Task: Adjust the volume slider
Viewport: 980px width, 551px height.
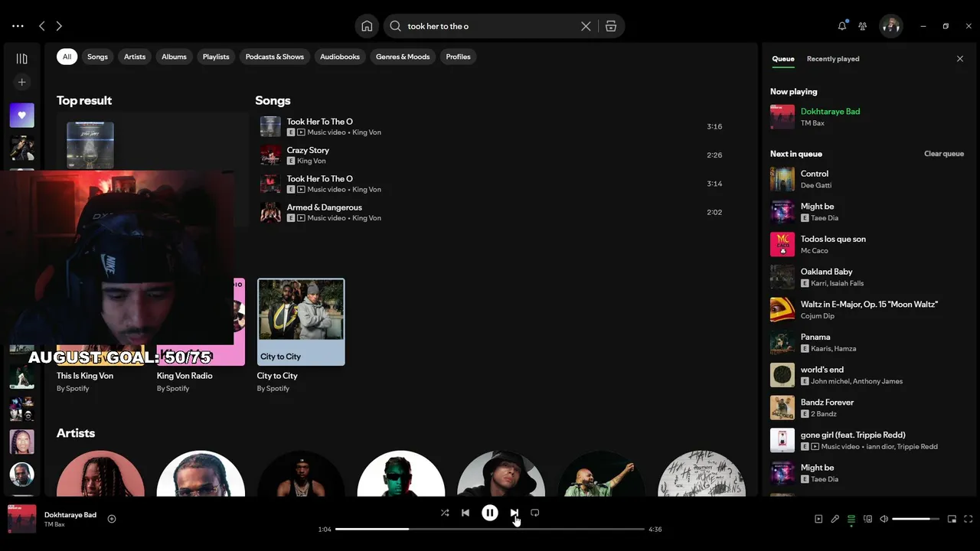Action: pos(916,519)
